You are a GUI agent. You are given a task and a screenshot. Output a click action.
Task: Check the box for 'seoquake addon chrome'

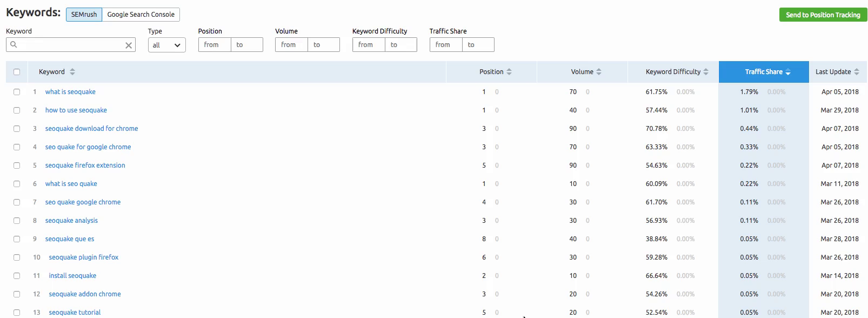pos(17,294)
